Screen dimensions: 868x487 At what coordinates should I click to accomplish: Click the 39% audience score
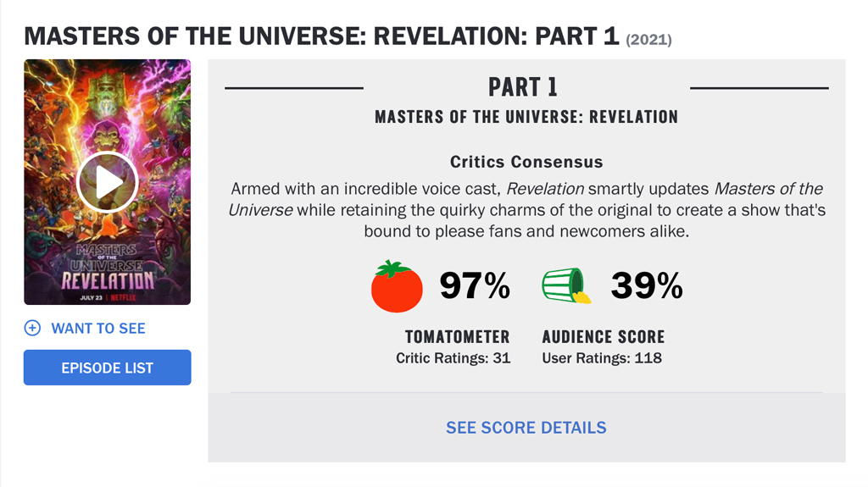coord(647,285)
